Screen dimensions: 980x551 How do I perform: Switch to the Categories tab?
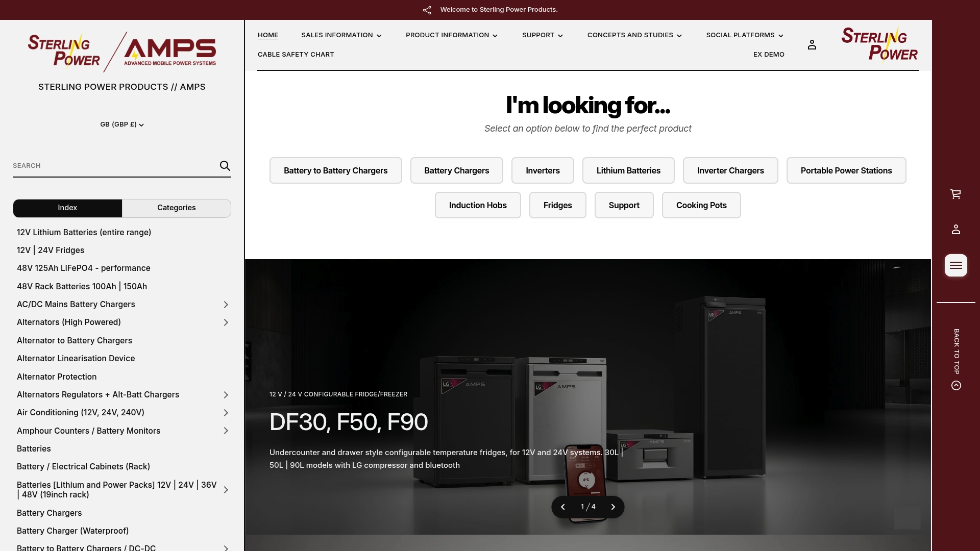(177, 208)
